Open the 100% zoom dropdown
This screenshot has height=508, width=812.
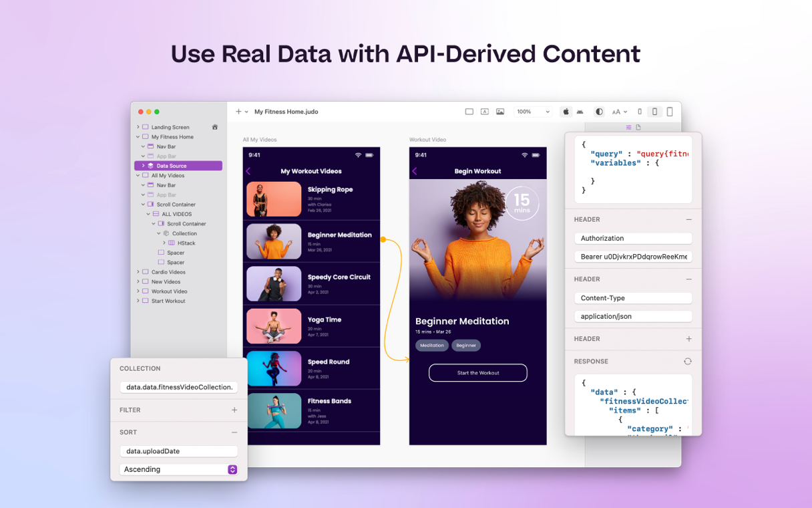[x=534, y=112]
